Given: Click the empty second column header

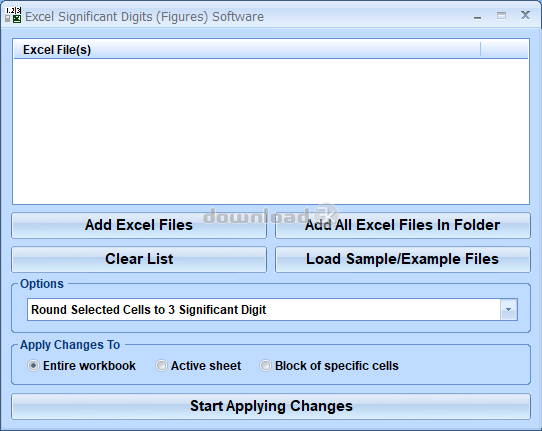Looking at the screenshot, I should click(x=504, y=50).
